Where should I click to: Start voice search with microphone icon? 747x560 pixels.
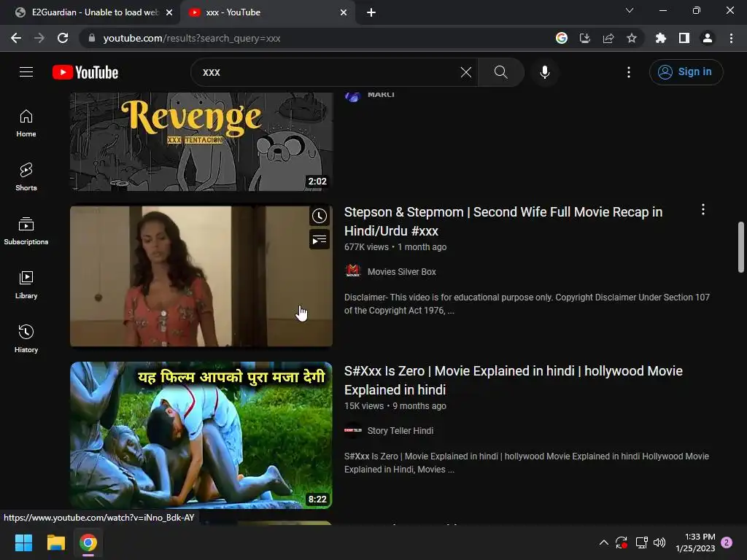click(x=544, y=72)
